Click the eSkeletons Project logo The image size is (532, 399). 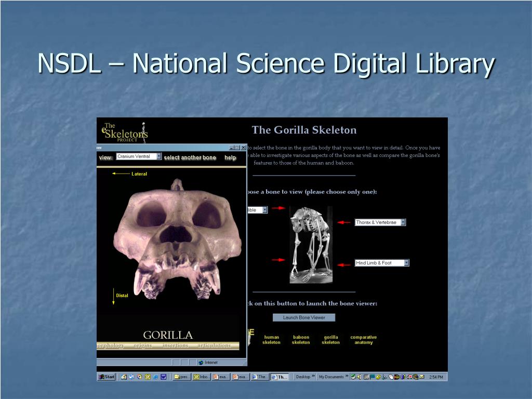point(125,132)
